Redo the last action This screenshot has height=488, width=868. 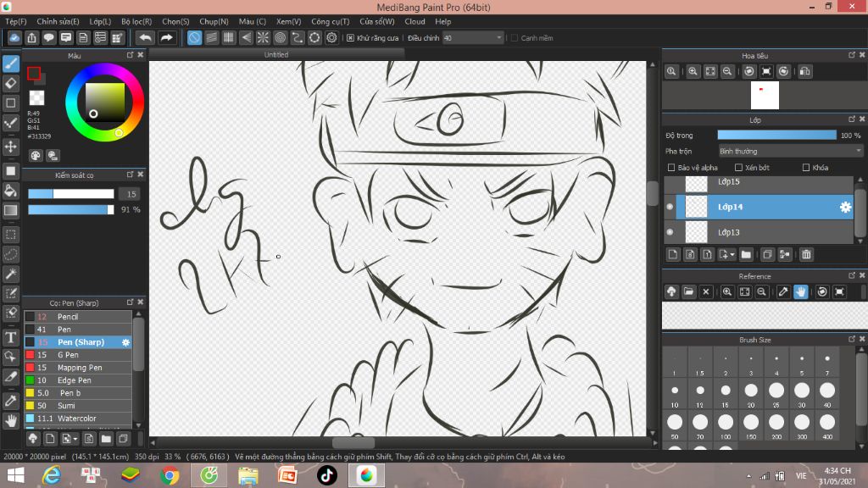point(166,37)
